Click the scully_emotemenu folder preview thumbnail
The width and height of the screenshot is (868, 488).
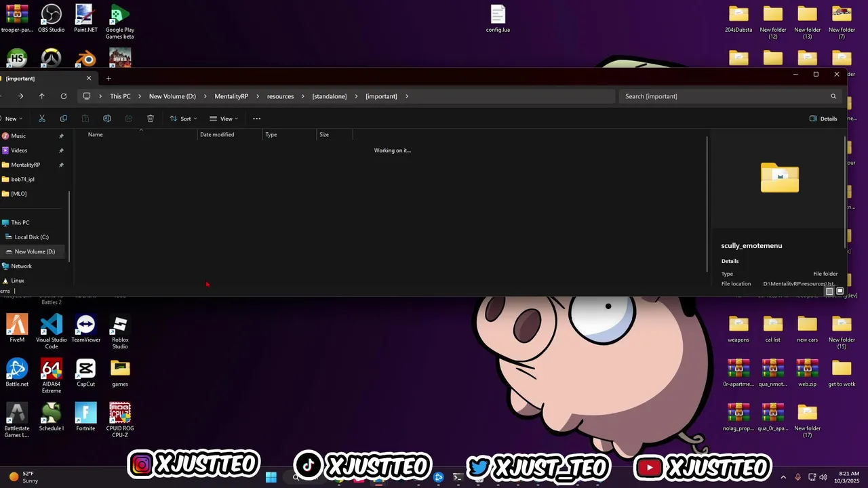click(780, 178)
